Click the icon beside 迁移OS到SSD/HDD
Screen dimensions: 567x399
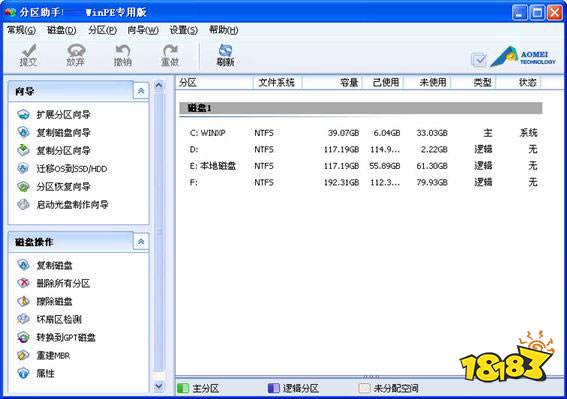coord(24,169)
